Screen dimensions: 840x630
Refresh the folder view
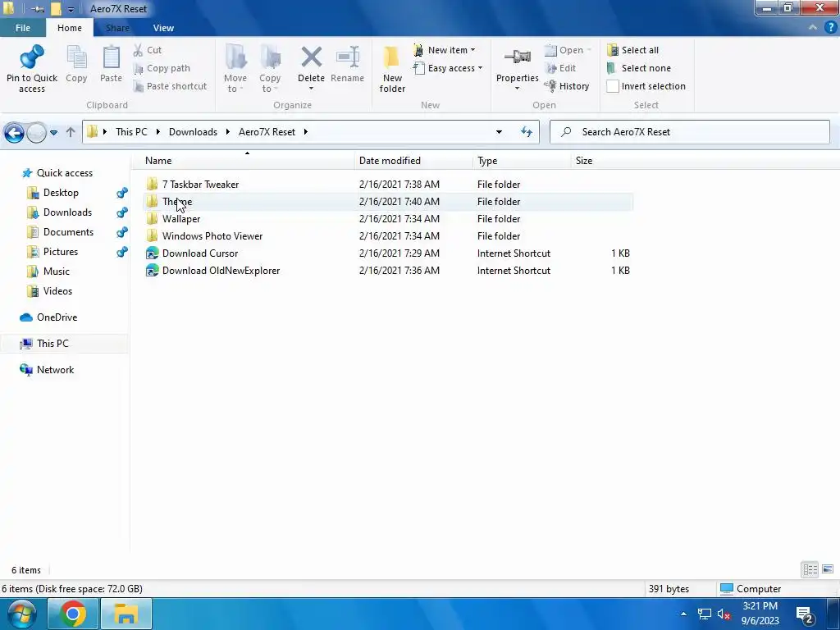(x=527, y=132)
